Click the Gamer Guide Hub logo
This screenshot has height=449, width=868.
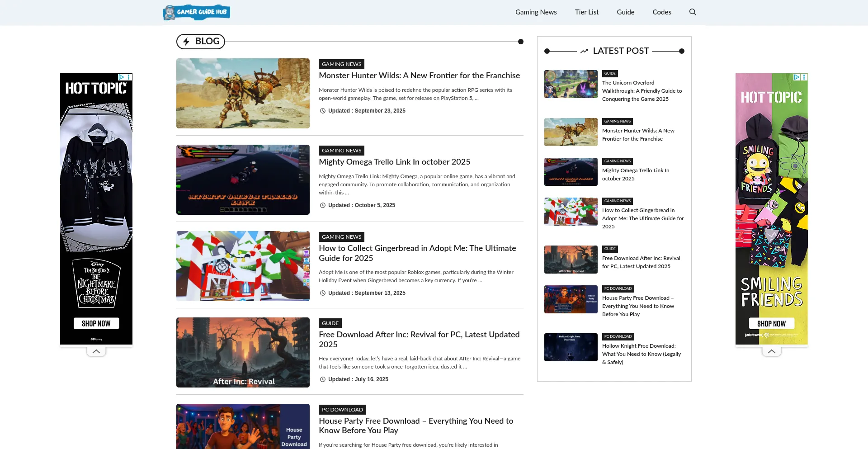(196, 12)
